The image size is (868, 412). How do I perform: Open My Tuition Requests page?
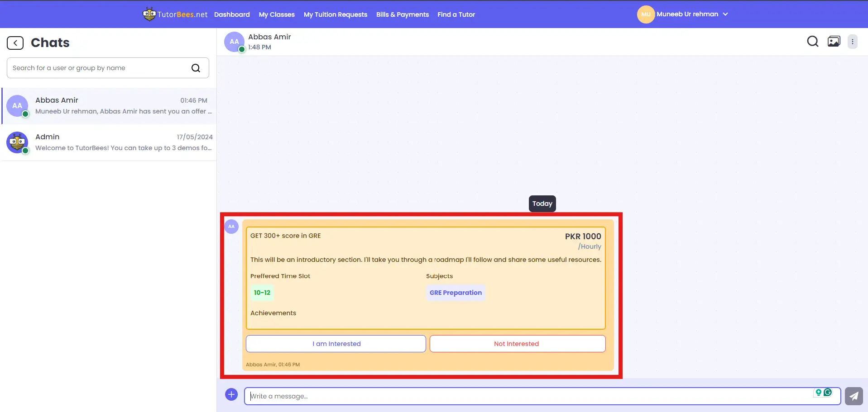[335, 14]
